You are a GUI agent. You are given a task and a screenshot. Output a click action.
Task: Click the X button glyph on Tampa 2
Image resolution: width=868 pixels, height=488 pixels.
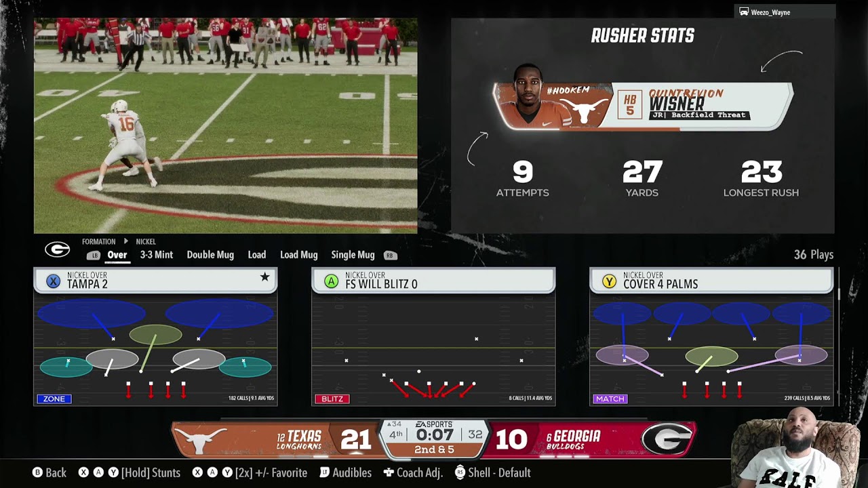[53, 281]
